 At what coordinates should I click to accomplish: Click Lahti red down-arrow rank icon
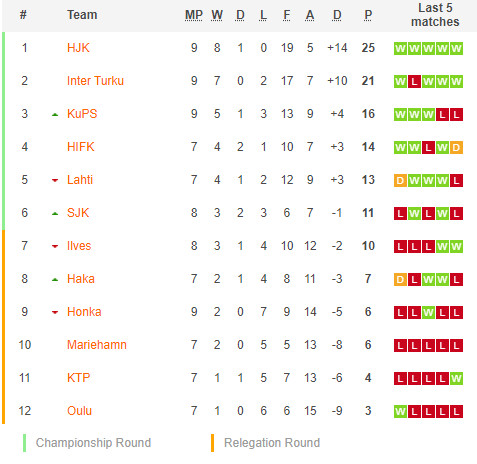pos(55,181)
